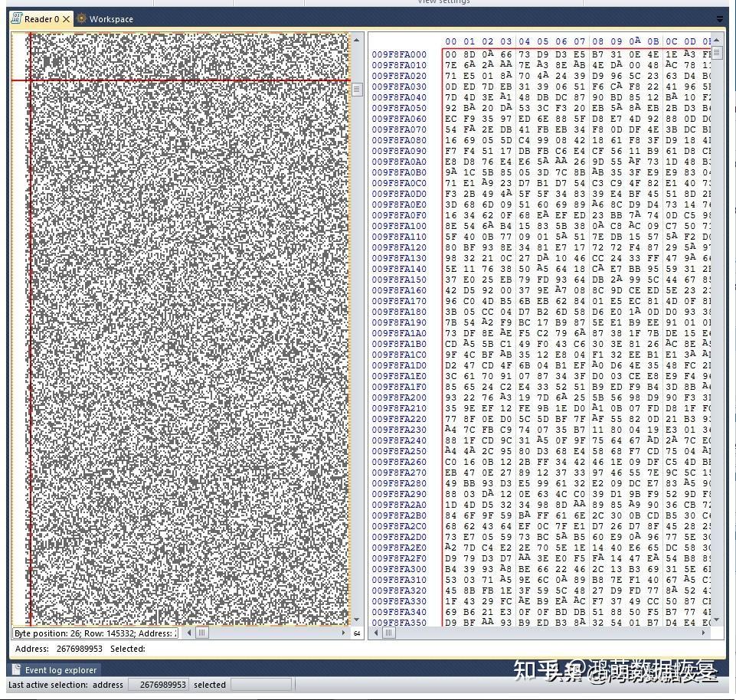Click hex view's vertical scroll down arrow

pyautogui.click(x=716, y=620)
